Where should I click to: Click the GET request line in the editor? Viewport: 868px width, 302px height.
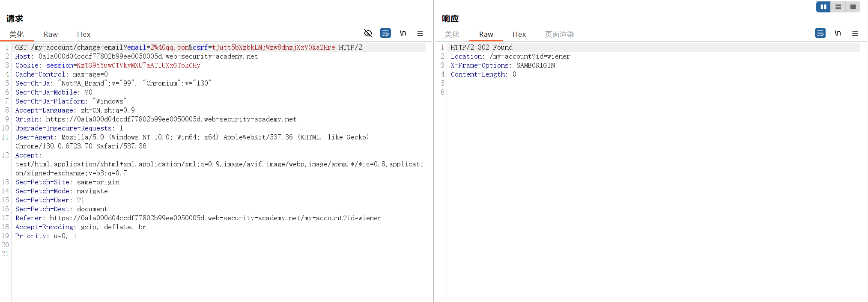pos(188,47)
